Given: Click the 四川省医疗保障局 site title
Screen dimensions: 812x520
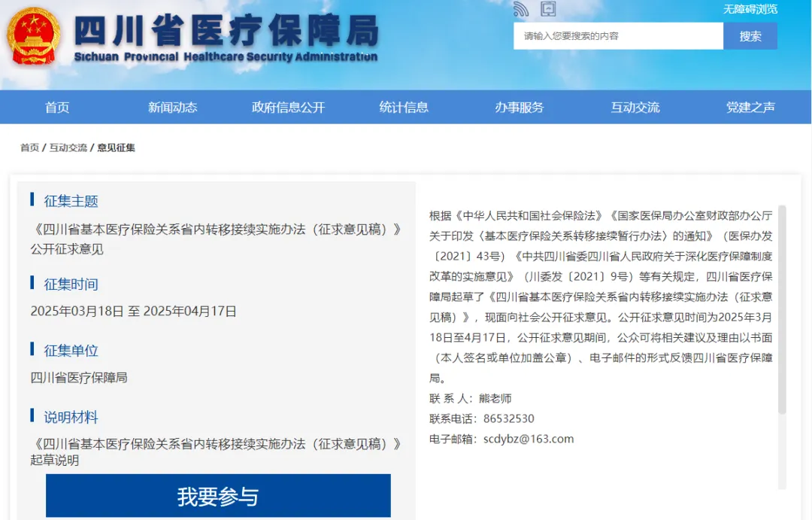Looking at the screenshot, I should pyautogui.click(x=226, y=31).
